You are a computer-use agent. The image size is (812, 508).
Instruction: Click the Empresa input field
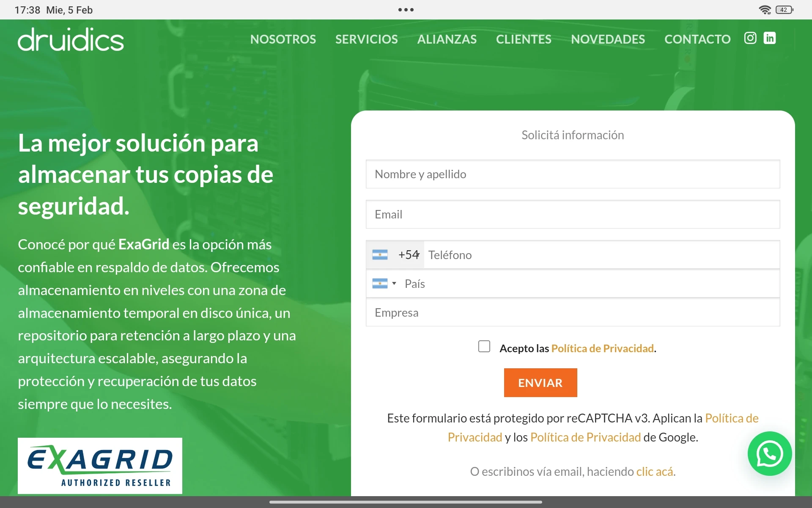tap(573, 312)
